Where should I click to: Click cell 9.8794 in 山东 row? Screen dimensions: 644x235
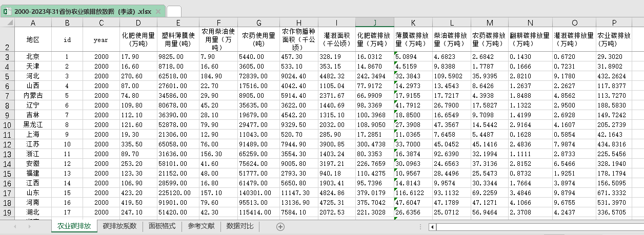[574, 193]
